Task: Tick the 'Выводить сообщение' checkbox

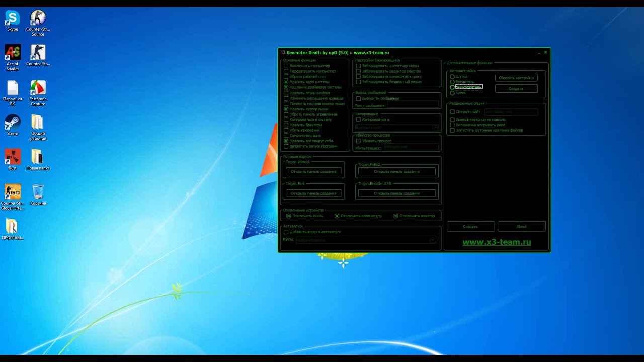Action: (359, 98)
